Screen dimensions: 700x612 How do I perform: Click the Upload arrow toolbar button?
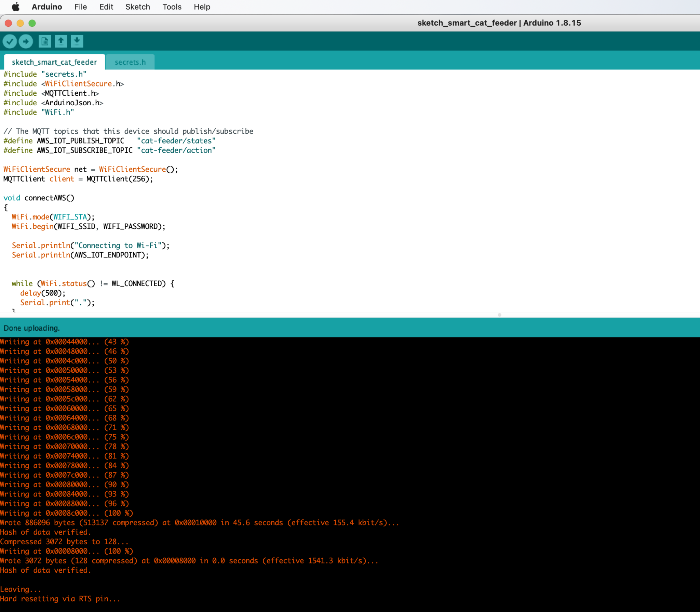(x=26, y=41)
